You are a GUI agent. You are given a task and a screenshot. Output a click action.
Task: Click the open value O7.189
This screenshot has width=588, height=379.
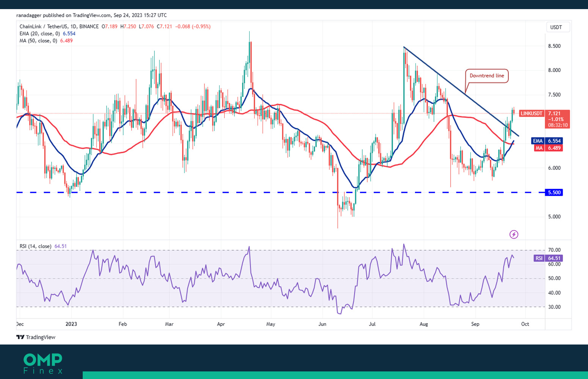(x=110, y=27)
